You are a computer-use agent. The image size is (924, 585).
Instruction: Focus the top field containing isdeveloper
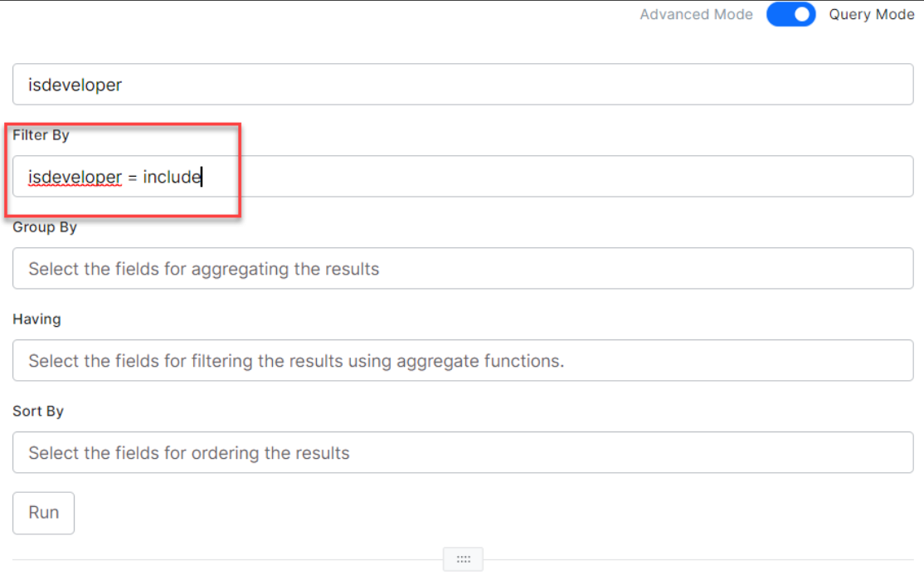tap(463, 85)
